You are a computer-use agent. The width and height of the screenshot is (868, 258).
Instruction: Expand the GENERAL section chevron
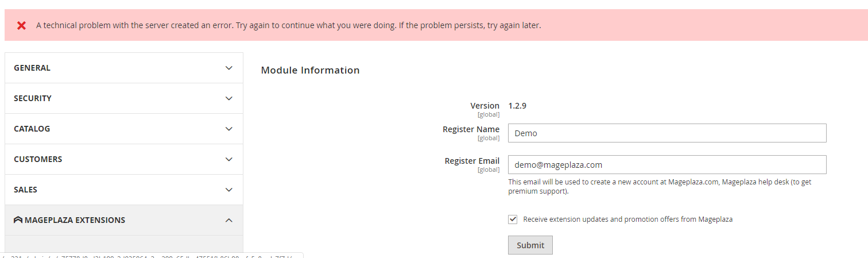point(229,68)
